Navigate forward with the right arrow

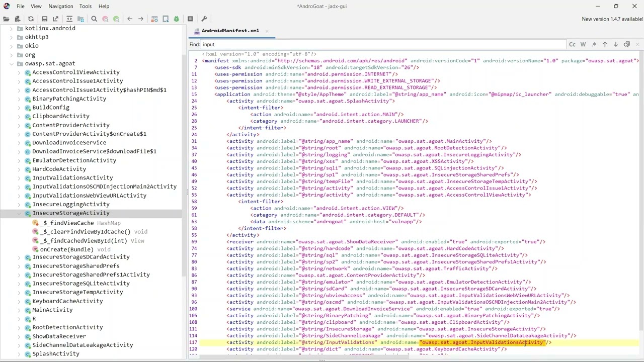click(x=141, y=19)
